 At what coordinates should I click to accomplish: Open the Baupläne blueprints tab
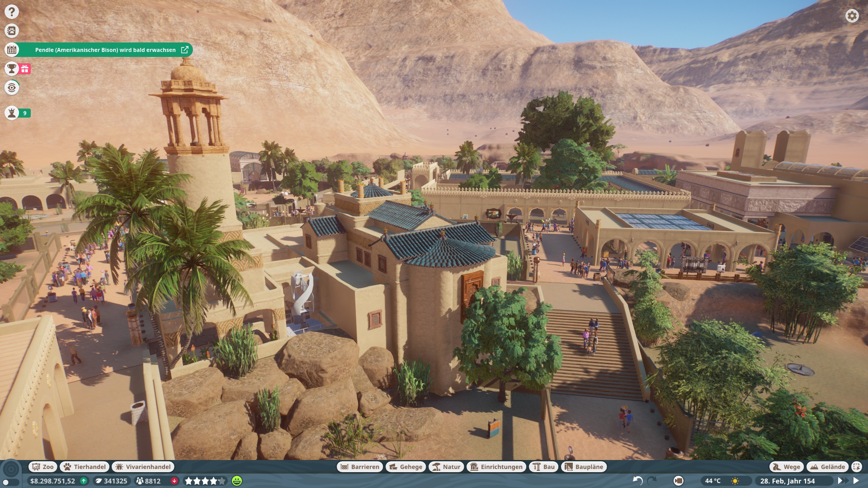pyautogui.click(x=584, y=467)
